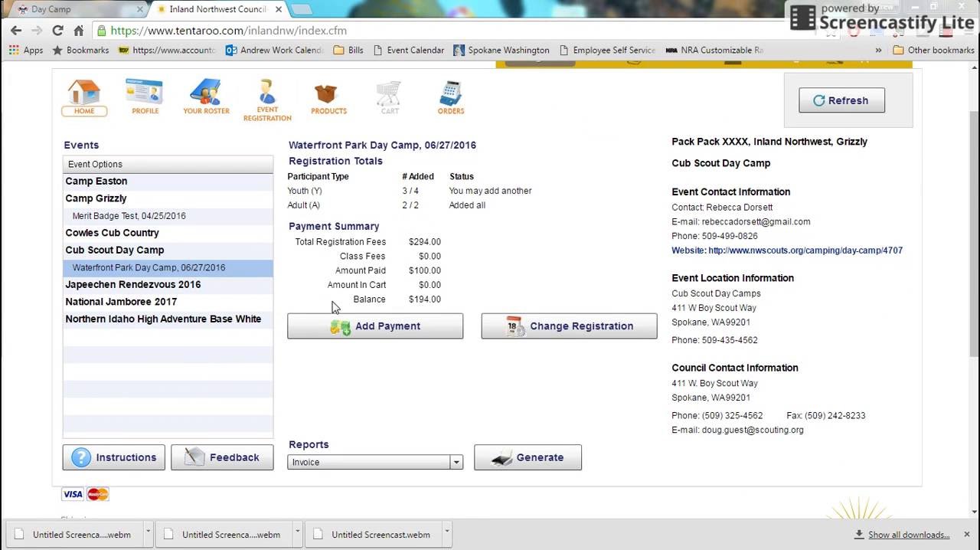The width and height of the screenshot is (980, 550).
Task: Click the Total Registration Fees $294.00 value
Action: click(x=425, y=242)
